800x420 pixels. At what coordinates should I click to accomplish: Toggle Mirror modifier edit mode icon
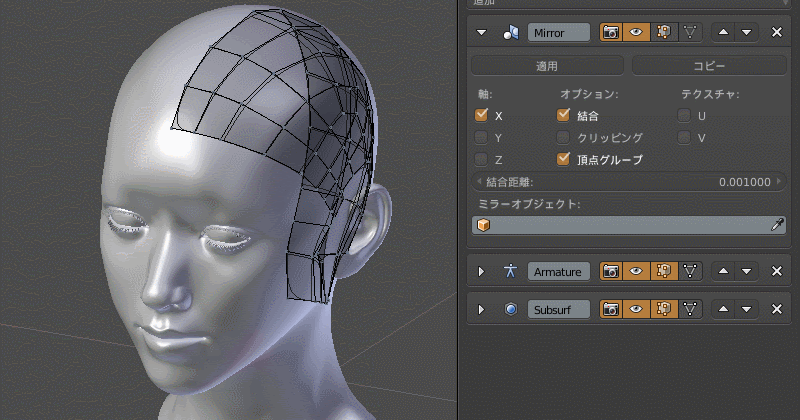point(662,32)
